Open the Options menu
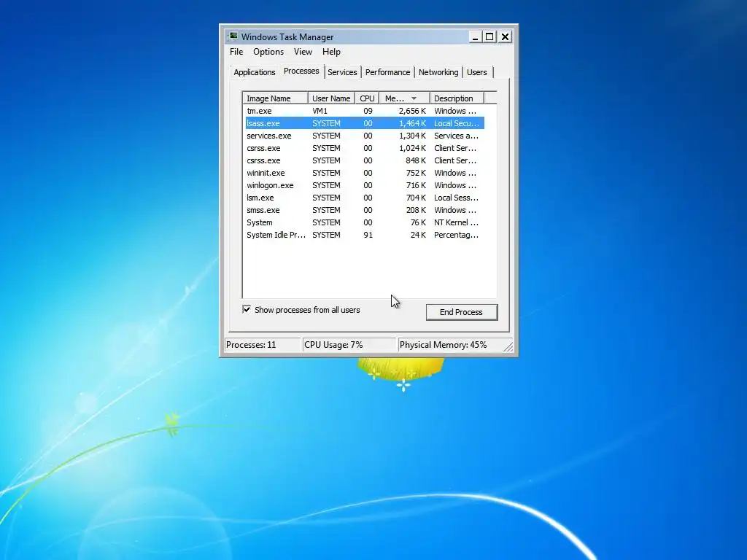This screenshot has height=560, width=747. pyautogui.click(x=268, y=52)
